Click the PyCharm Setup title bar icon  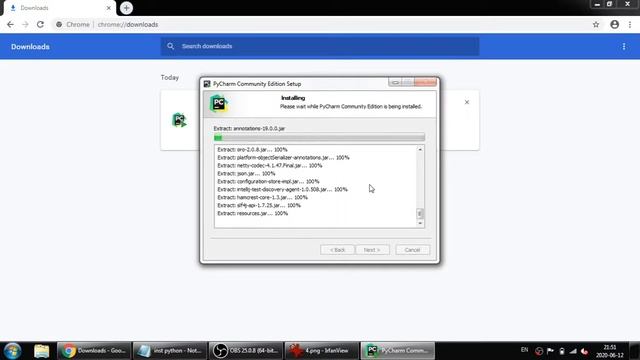(x=207, y=84)
